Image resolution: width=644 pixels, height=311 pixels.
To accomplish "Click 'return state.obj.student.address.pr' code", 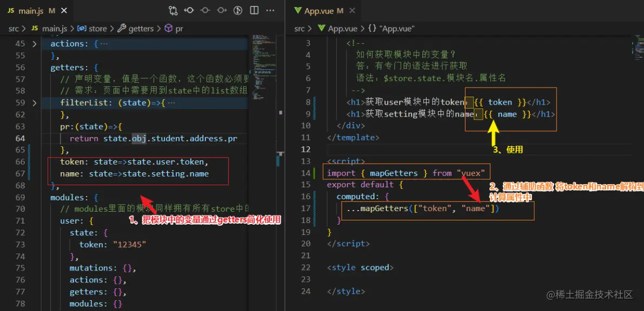I will click(154, 139).
